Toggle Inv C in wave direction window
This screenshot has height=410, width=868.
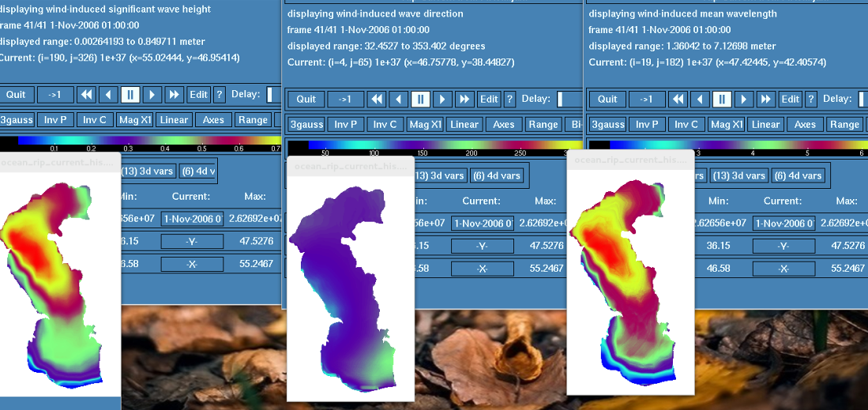pyautogui.click(x=385, y=124)
